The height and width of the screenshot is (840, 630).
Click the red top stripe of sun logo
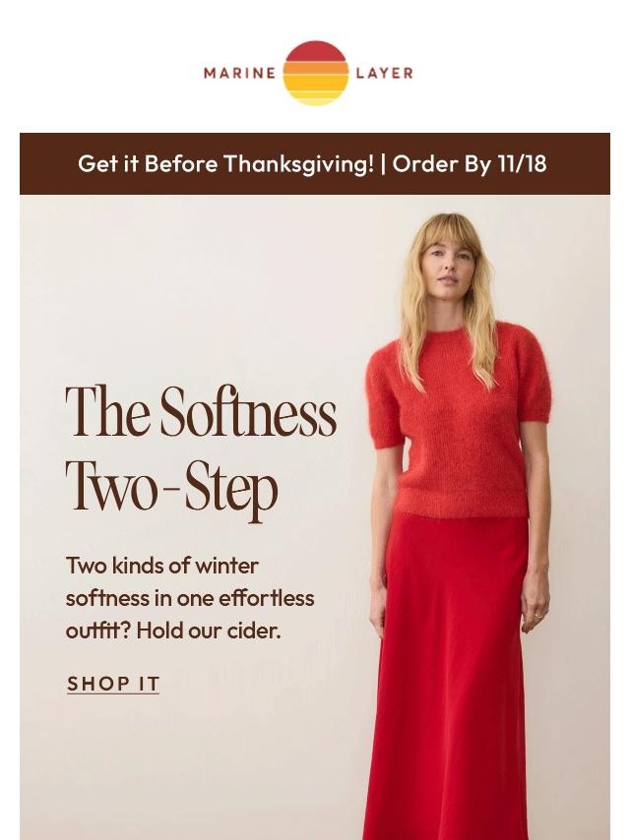click(x=315, y=51)
